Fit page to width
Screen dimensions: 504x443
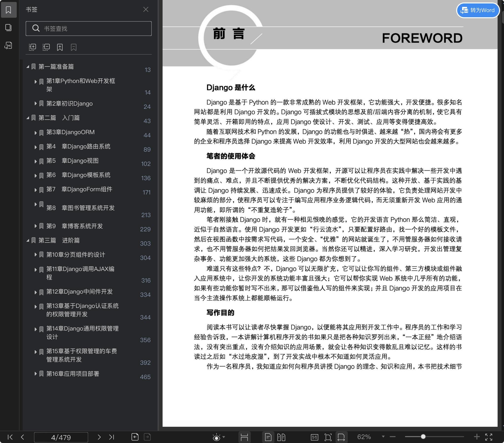341,437
